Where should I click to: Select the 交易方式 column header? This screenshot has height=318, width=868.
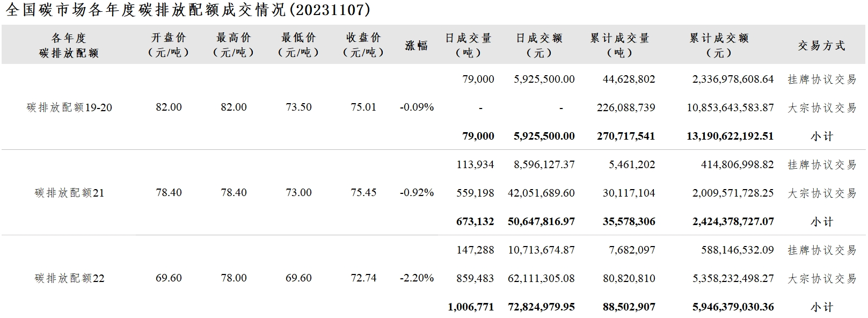(x=821, y=46)
